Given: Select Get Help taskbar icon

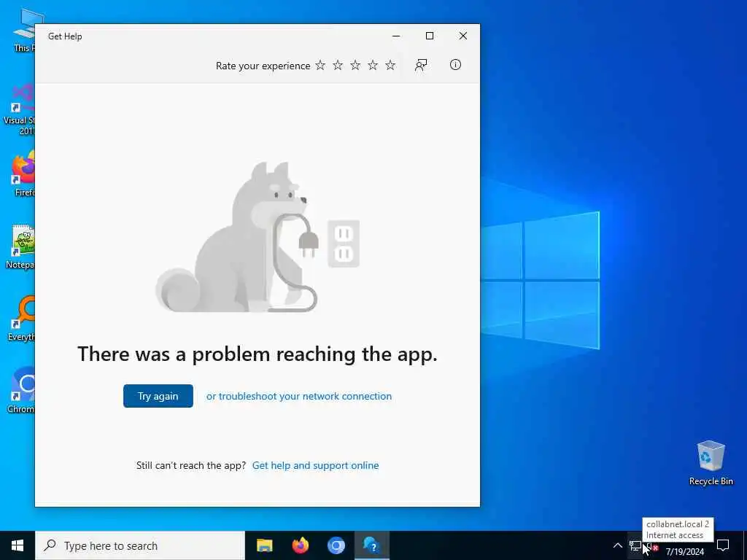Looking at the screenshot, I should [372, 545].
